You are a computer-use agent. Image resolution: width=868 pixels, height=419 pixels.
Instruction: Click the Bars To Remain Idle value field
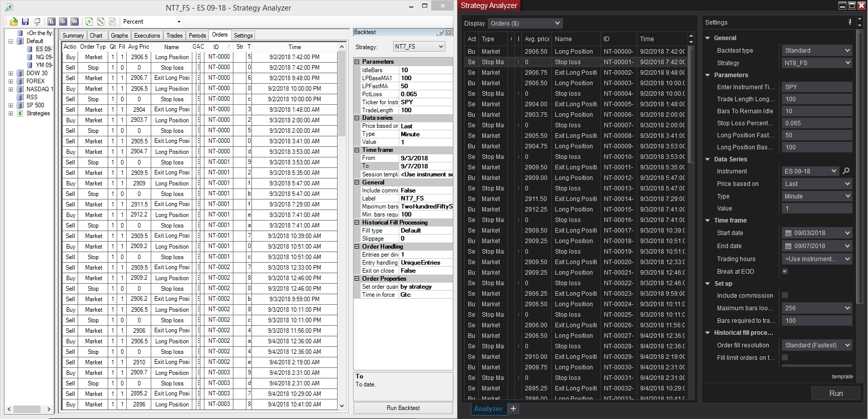click(817, 111)
